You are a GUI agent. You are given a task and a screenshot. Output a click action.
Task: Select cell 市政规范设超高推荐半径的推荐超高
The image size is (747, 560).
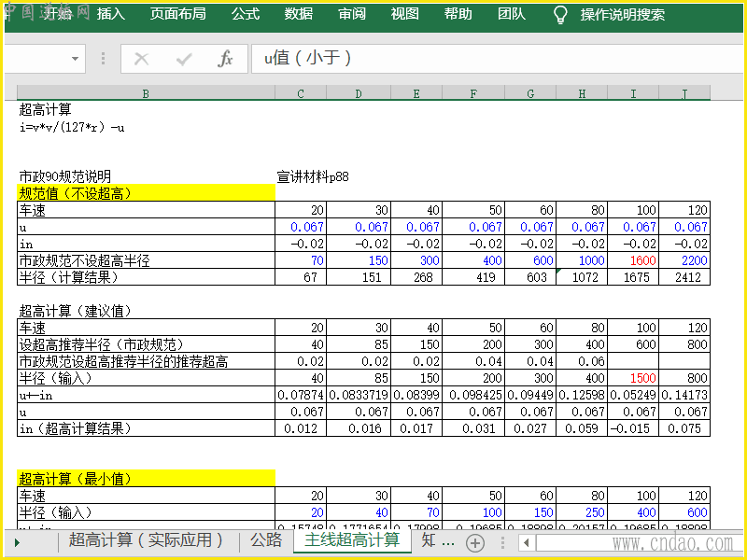[x=146, y=361]
